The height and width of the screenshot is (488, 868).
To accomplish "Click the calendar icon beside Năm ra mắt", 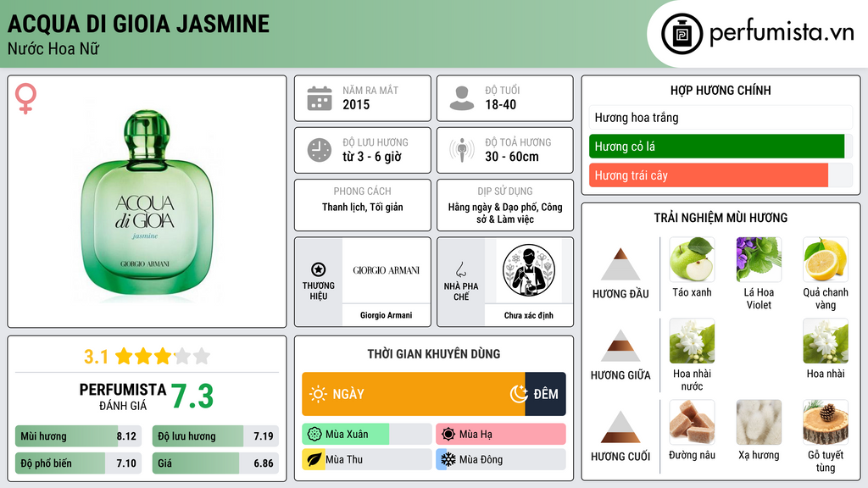I will (320, 98).
